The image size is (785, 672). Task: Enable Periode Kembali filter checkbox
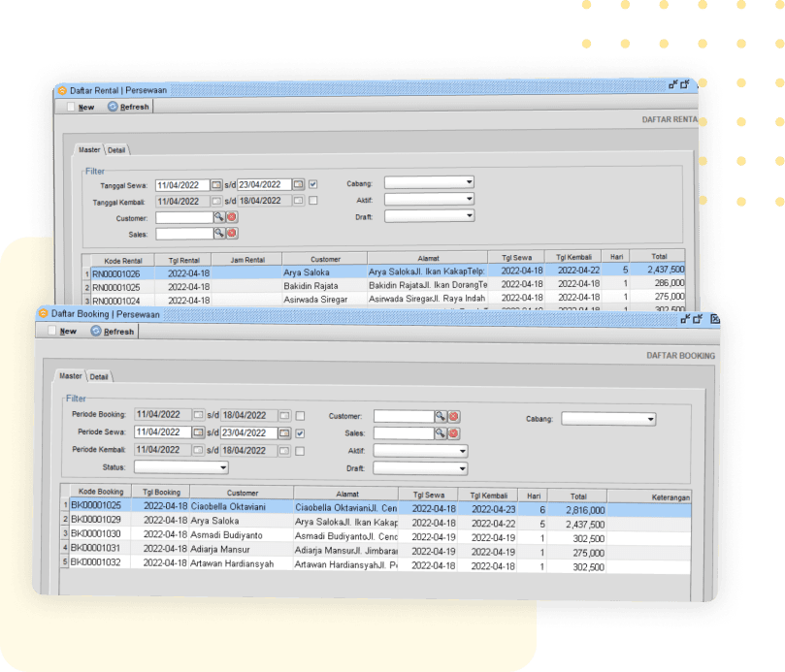300,451
